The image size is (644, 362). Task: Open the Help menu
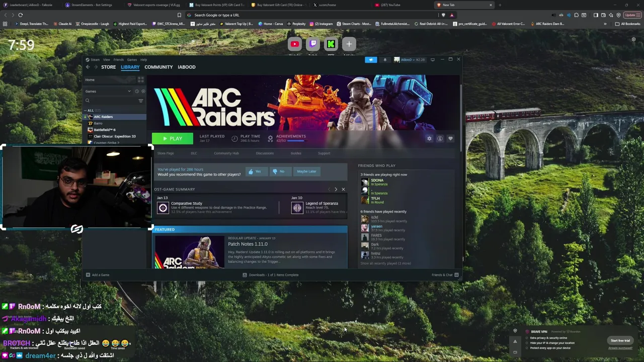(143, 60)
